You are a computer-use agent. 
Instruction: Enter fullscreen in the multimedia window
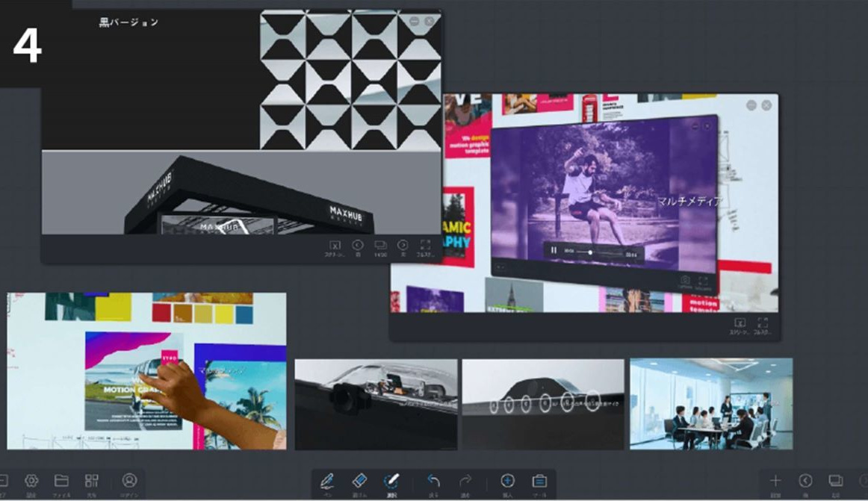click(x=763, y=323)
